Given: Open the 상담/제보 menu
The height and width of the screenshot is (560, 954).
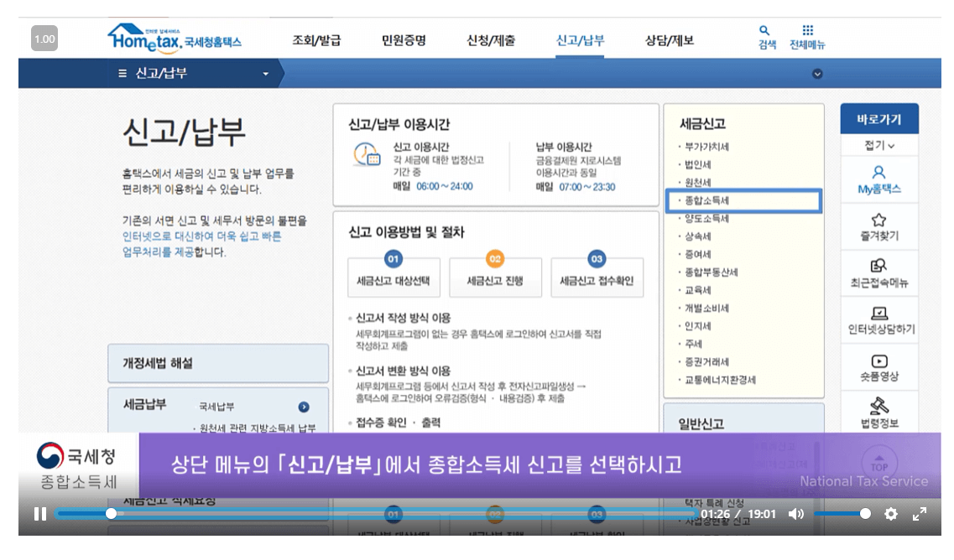Looking at the screenshot, I should [669, 41].
